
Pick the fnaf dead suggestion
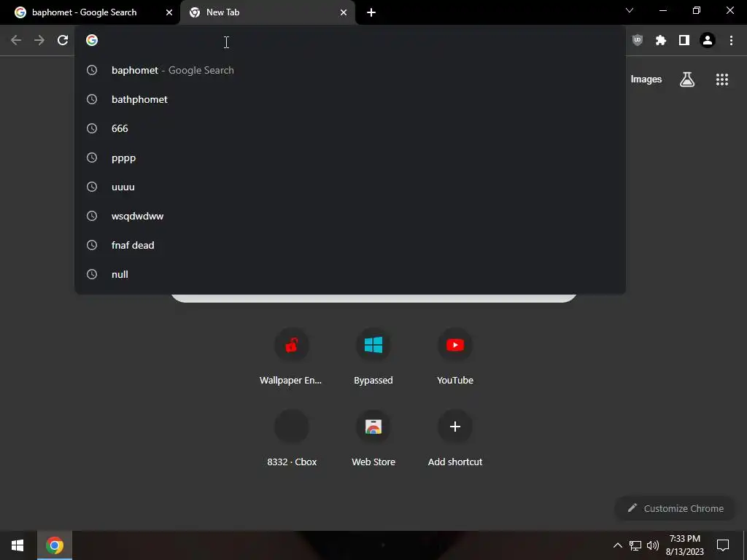pyautogui.click(x=350, y=245)
